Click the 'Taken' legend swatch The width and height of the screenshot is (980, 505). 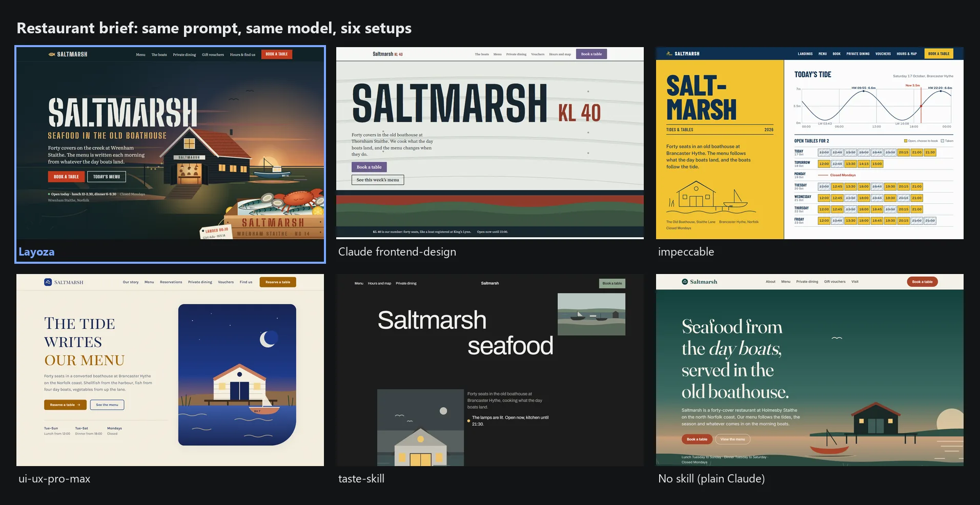[x=942, y=141]
